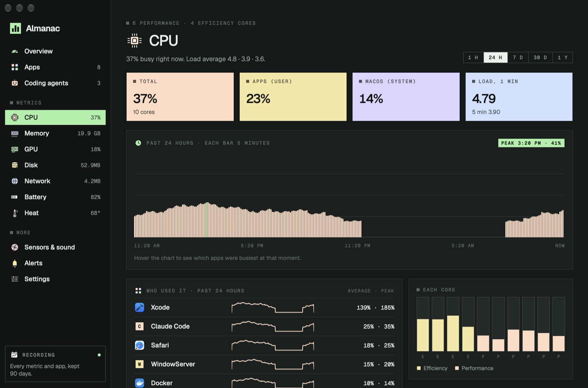The height and width of the screenshot is (388, 588).
Task: Switch to the 1 Y time range
Action: 563,58
